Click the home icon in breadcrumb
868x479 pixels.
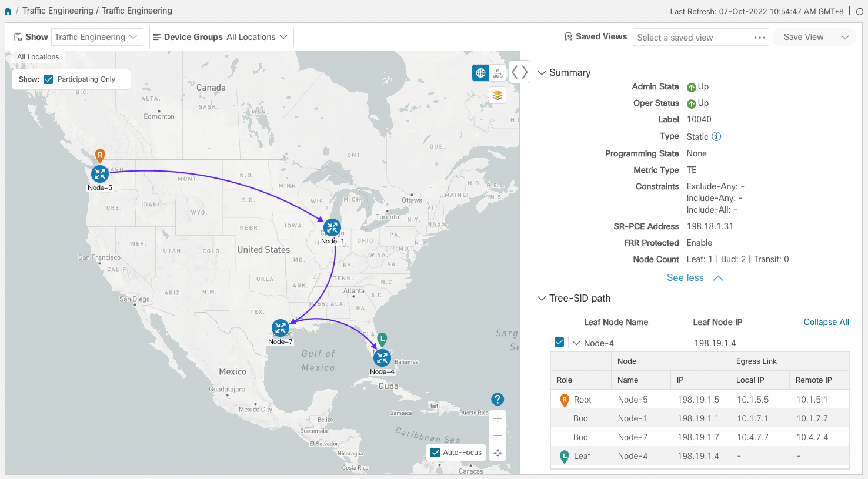click(8, 11)
